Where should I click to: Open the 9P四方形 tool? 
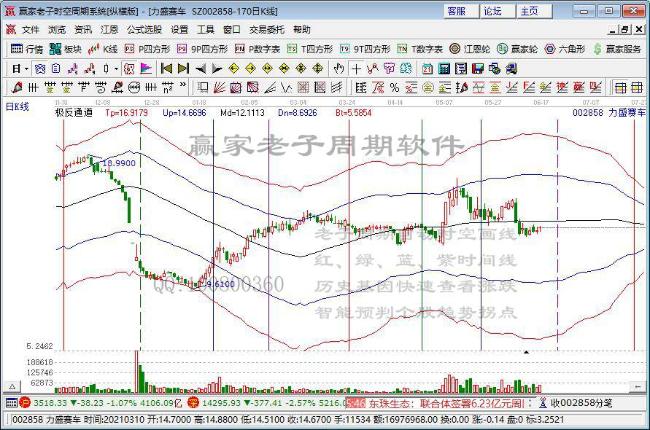(x=202, y=49)
